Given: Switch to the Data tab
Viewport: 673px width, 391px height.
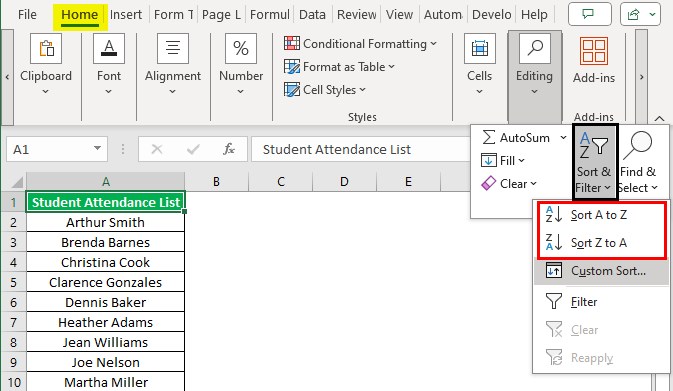Looking at the screenshot, I should 312,15.
